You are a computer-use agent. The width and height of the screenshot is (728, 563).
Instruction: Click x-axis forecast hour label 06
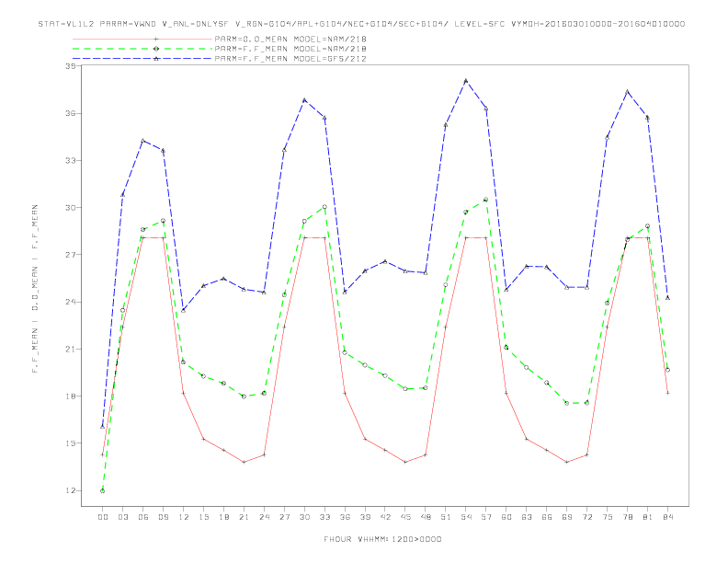pos(143,517)
